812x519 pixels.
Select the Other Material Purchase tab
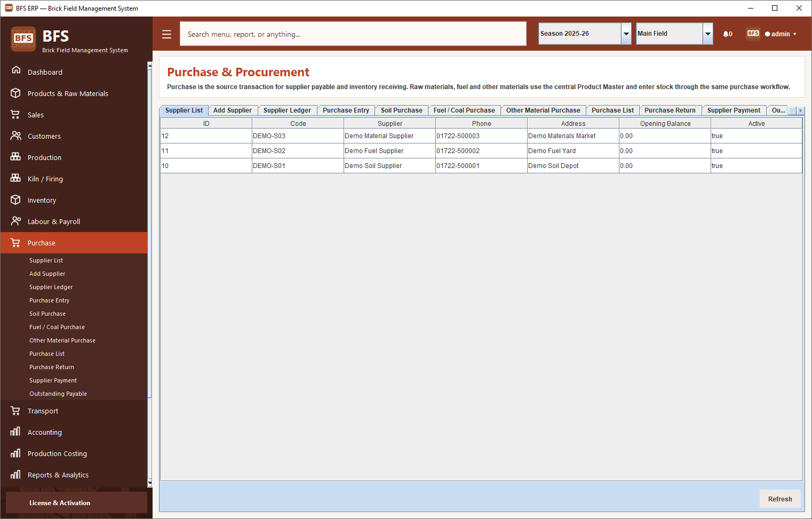543,110
